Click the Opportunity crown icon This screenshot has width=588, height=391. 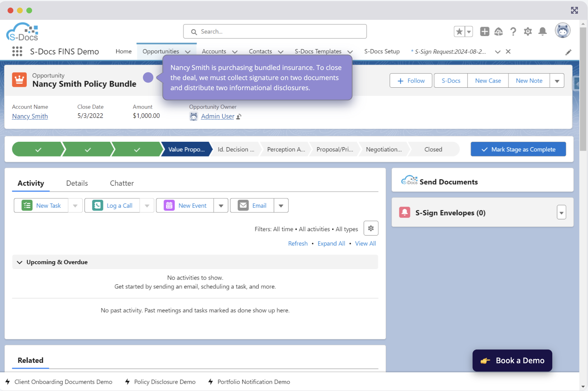pyautogui.click(x=19, y=80)
